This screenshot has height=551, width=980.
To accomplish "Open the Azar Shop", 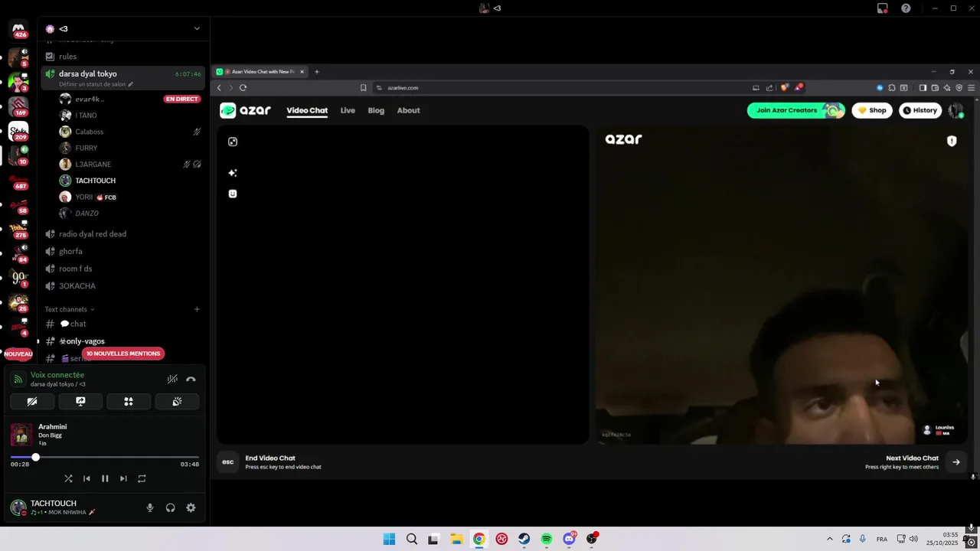I will (872, 110).
